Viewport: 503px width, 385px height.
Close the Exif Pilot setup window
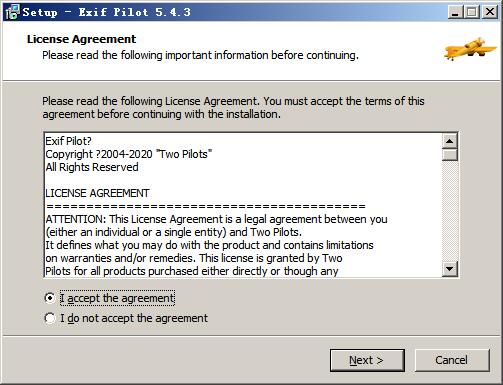point(490,12)
